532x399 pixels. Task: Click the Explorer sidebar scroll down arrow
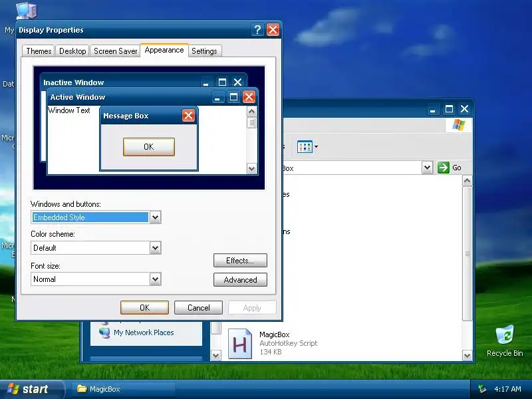215,356
